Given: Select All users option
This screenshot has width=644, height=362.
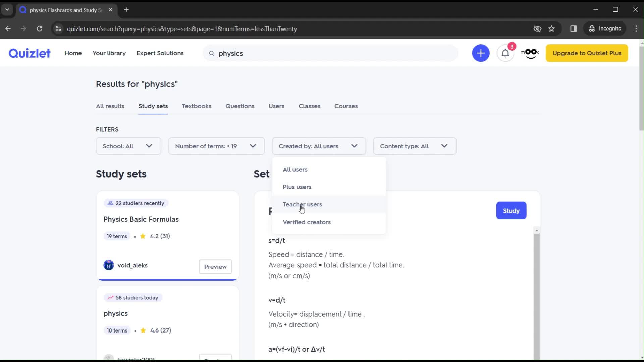Looking at the screenshot, I should pyautogui.click(x=329, y=169).
